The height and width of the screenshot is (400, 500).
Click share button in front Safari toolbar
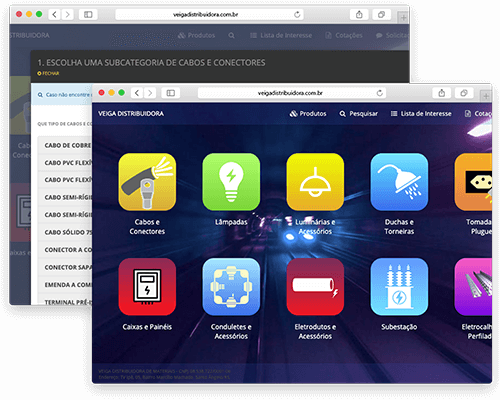click(x=442, y=93)
